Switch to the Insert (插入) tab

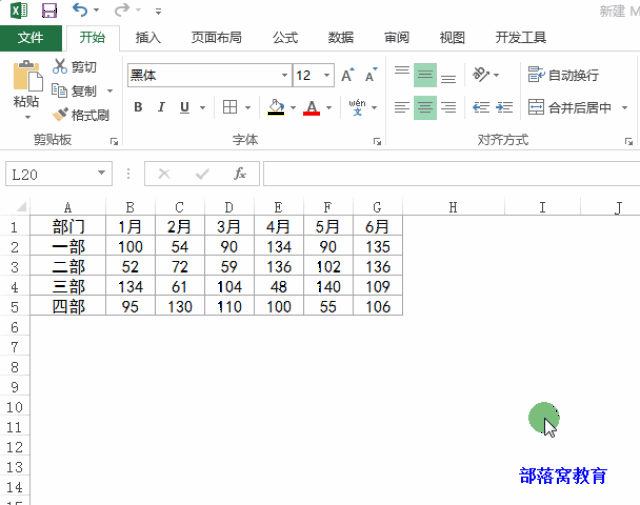click(148, 38)
